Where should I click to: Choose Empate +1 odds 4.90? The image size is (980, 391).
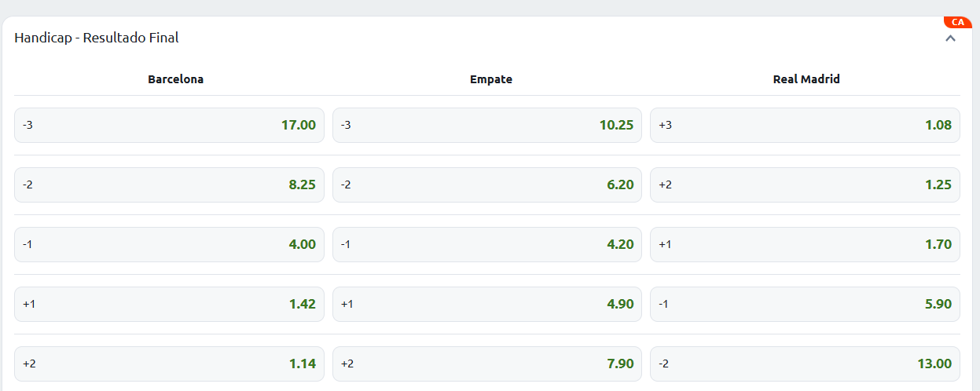coord(486,304)
